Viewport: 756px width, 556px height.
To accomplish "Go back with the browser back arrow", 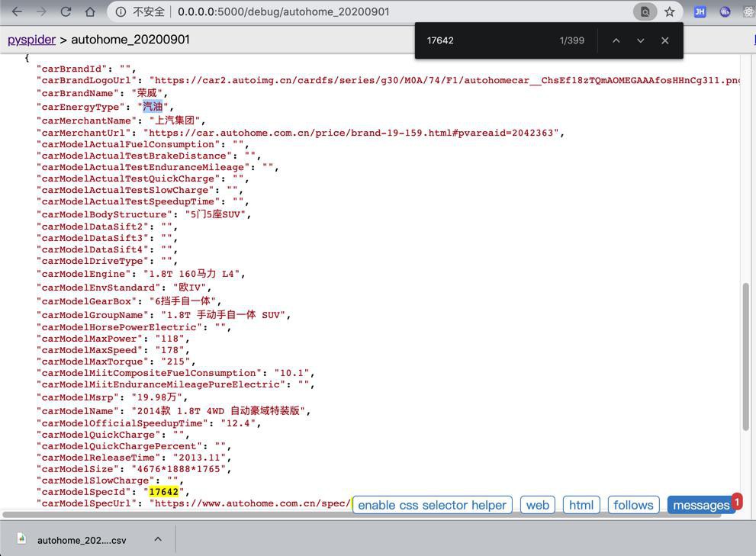I will pos(17,11).
